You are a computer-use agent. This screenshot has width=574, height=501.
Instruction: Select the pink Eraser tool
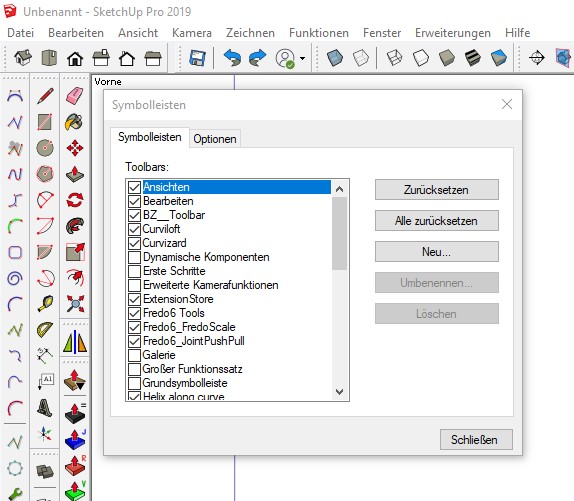click(75, 96)
